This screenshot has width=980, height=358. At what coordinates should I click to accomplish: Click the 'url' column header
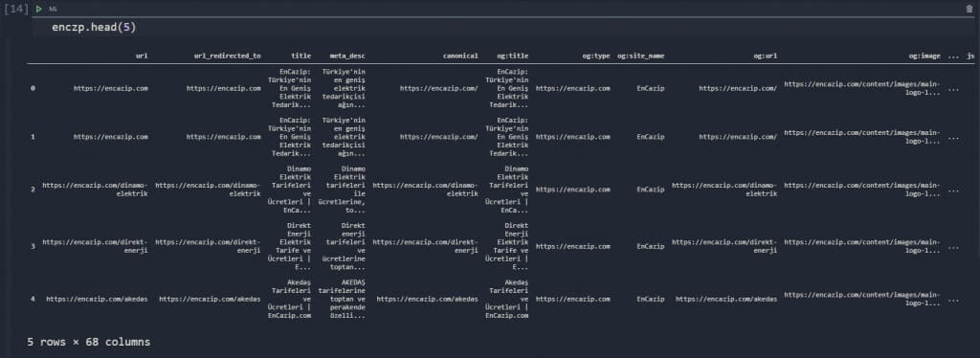[142, 56]
